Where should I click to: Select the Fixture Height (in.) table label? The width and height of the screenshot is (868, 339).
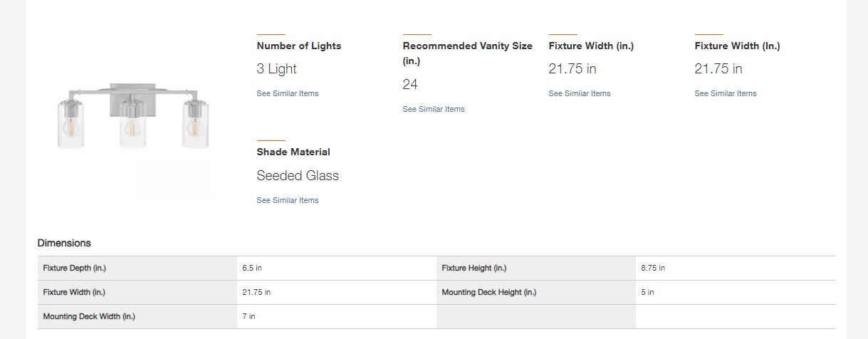point(474,268)
